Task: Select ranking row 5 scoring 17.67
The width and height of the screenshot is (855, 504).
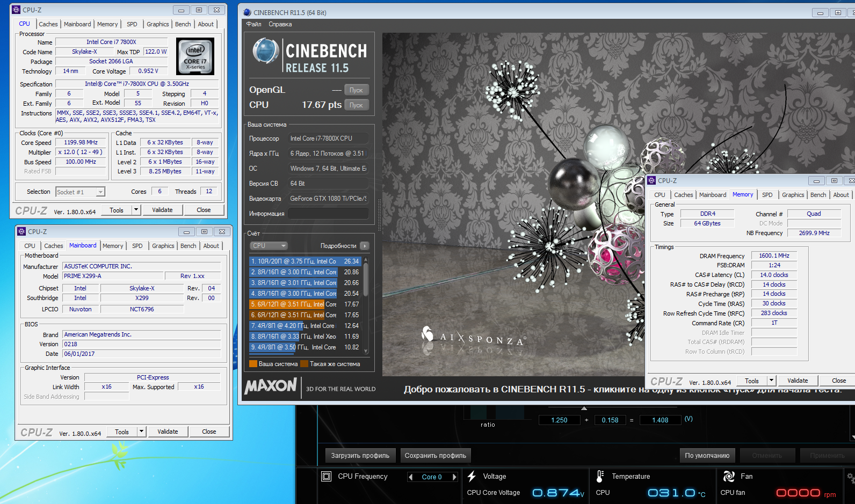Action: (x=305, y=304)
